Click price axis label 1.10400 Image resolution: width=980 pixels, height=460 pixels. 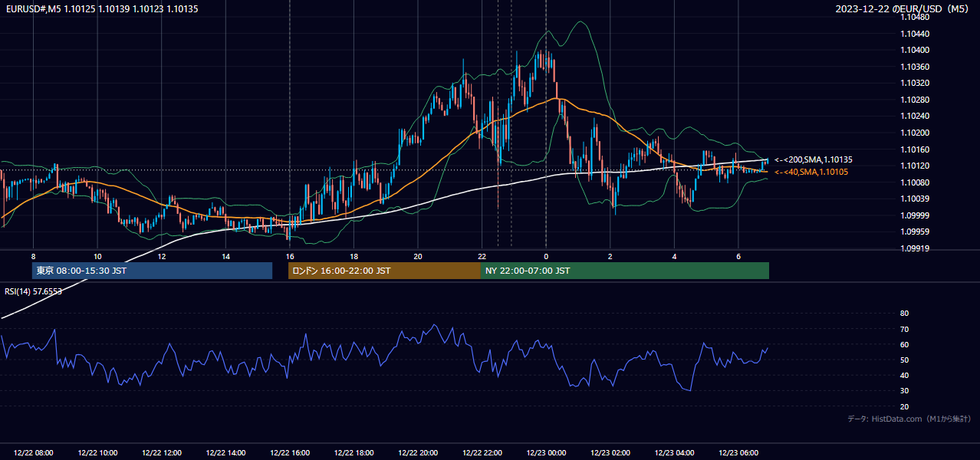[x=916, y=50]
